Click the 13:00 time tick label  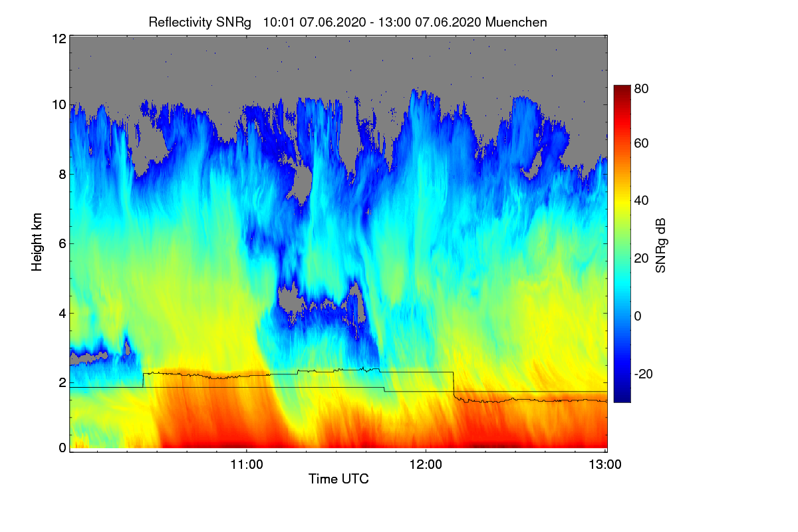[604, 465]
